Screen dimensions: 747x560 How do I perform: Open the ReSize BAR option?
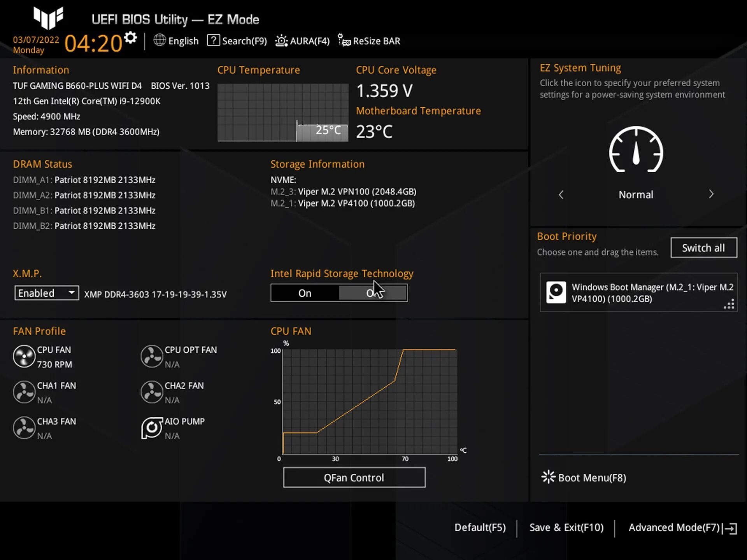(369, 41)
